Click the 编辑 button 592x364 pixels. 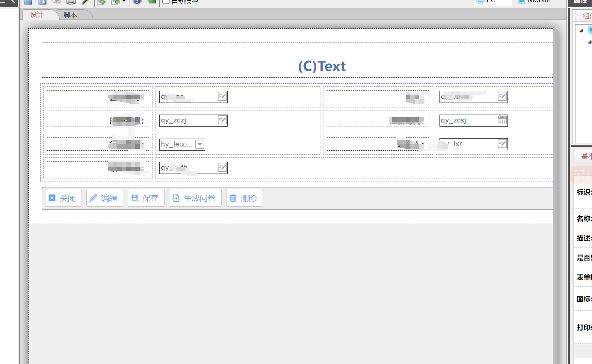point(105,198)
